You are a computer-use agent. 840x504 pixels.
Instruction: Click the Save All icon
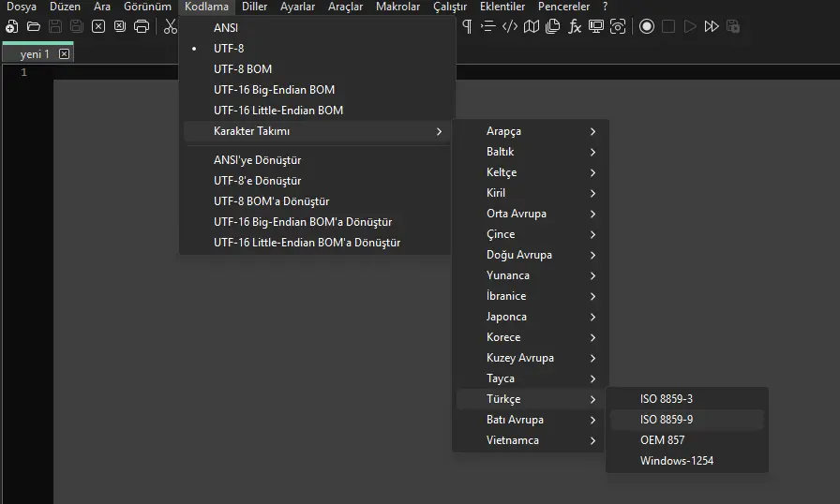[x=77, y=26]
